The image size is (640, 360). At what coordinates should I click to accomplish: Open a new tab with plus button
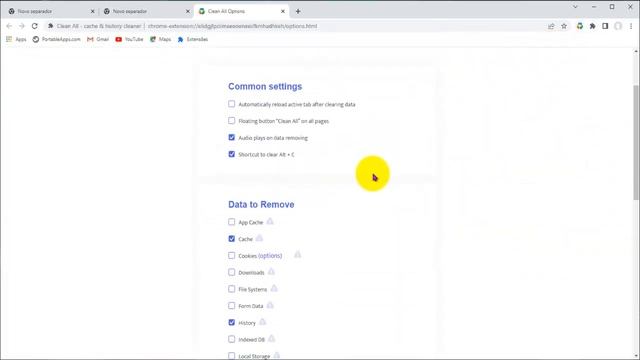coord(298,11)
